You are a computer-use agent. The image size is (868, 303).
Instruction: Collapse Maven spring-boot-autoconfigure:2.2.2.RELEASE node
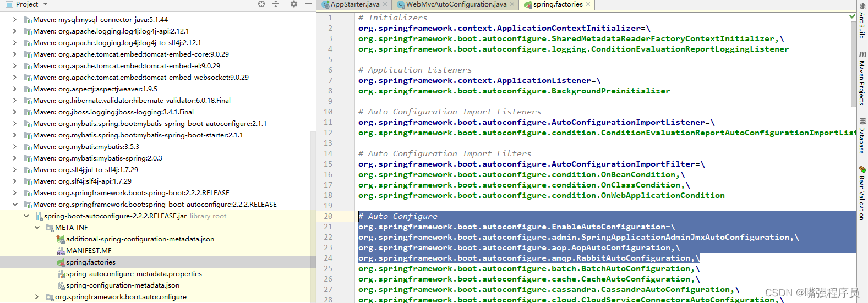coord(15,204)
